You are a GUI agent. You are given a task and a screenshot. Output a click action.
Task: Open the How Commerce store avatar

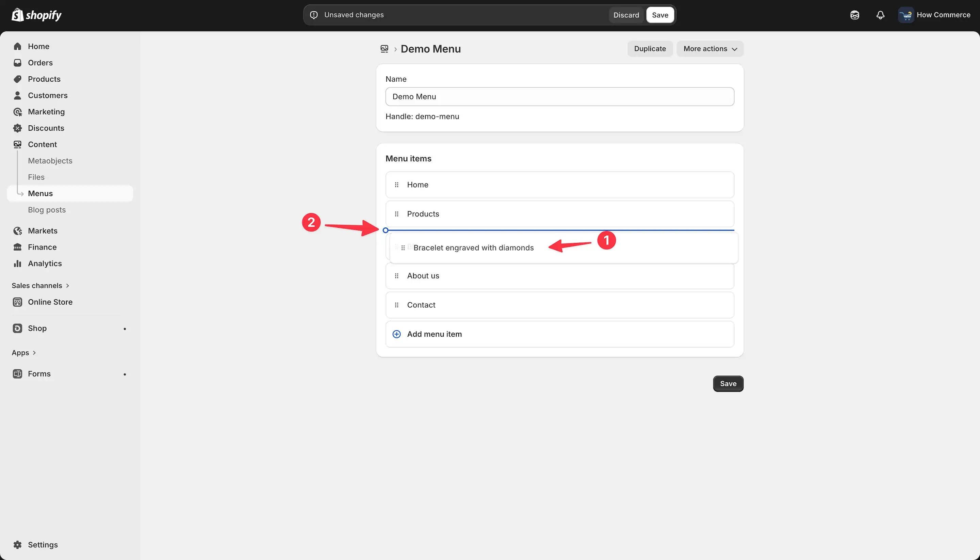point(905,15)
